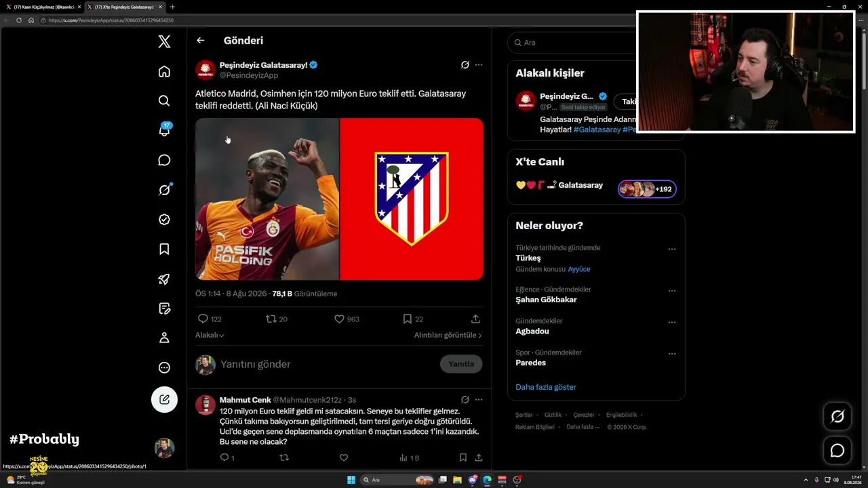Share the main post via the share icon
Viewport: 868px width, 488px height.
click(x=475, y=319)
